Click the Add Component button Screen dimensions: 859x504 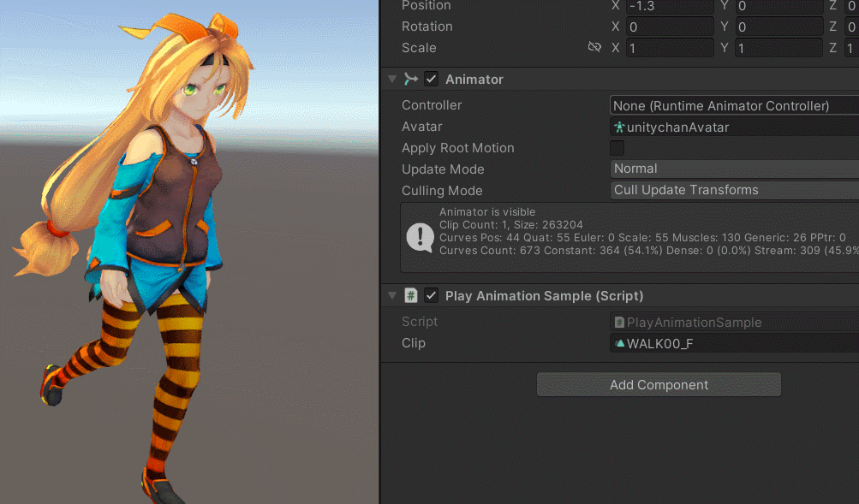(659, 385)
